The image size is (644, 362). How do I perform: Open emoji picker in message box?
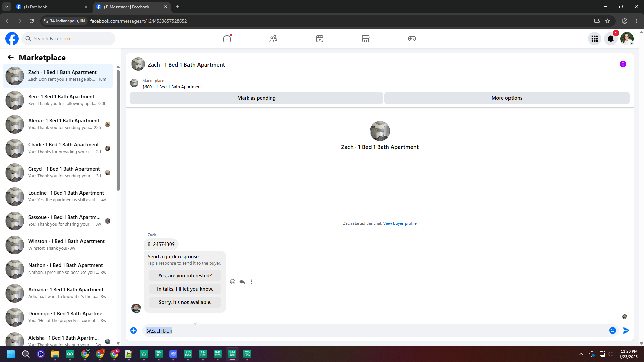612,330
